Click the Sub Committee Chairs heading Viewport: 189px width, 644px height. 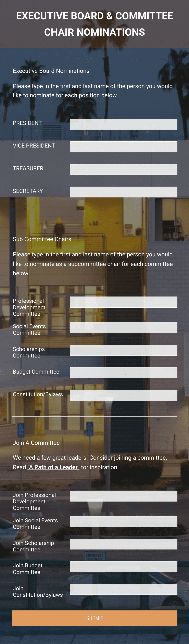coord(42,239)
